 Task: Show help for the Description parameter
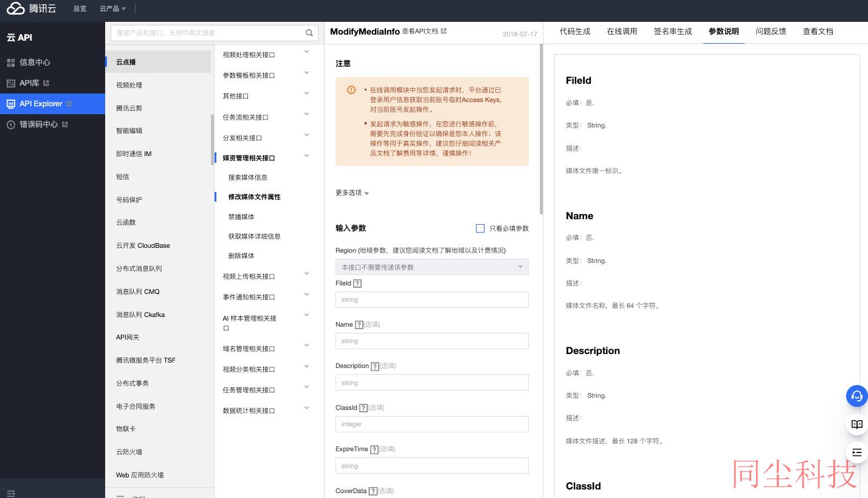point(375,366)
